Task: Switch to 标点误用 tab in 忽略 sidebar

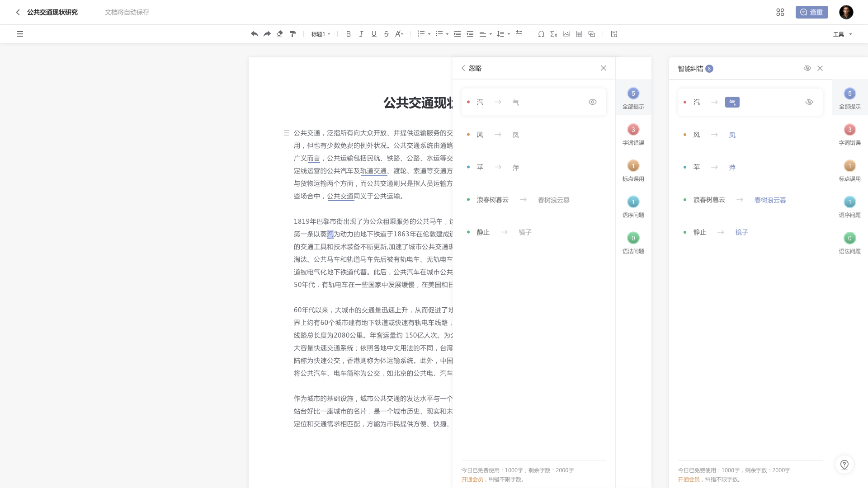Action: pos(633,170)
